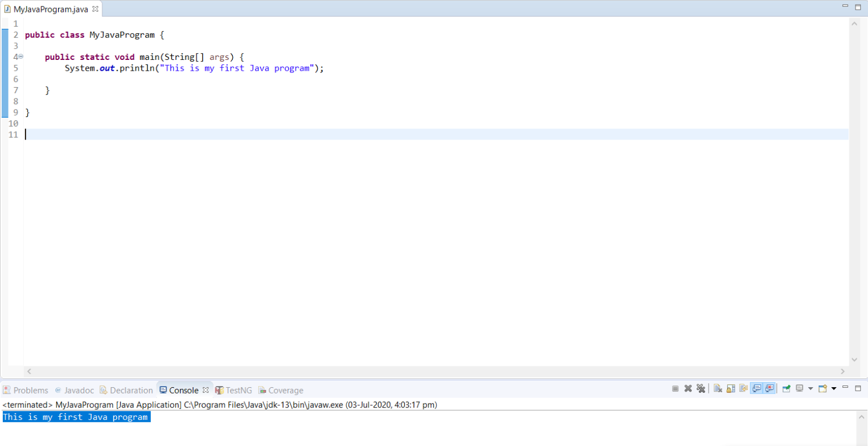This screenshot has width=868, height=446.
Task: Select the Javadoc view
Action: click(x=74, y=390)
